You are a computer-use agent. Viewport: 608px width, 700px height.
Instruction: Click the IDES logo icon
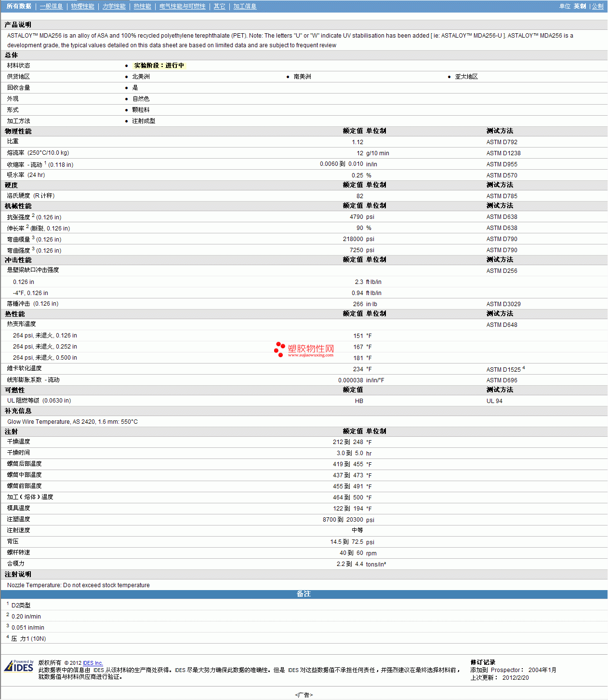(x=19, y=666)
